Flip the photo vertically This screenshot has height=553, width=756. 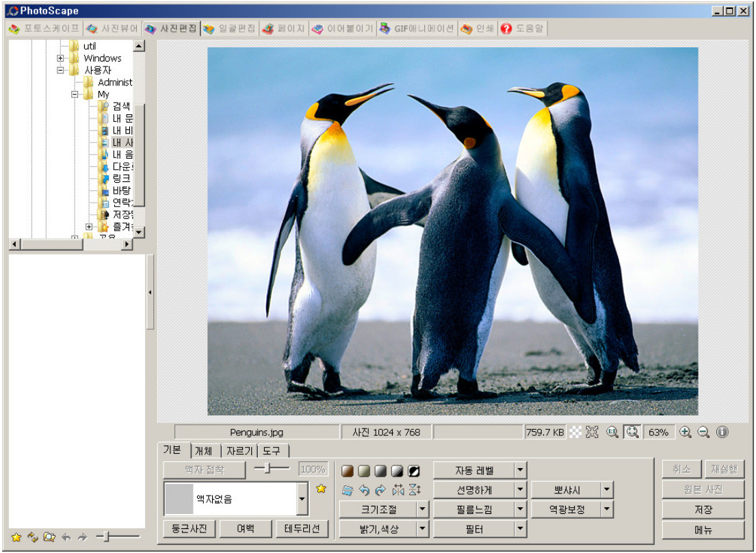click(x=415, y=490)
